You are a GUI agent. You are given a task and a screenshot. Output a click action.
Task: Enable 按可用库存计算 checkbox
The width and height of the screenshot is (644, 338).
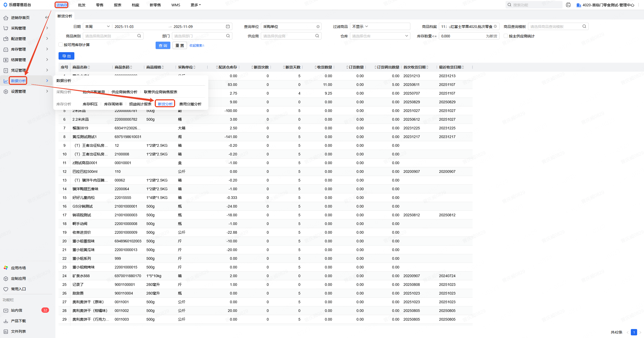(x=61, y=45)
